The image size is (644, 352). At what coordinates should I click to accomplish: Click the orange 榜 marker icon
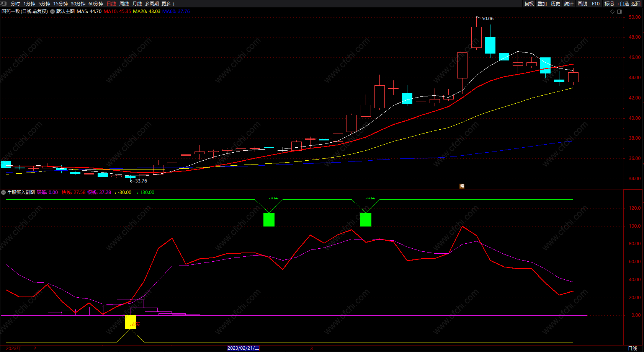(x=462, y=186)
